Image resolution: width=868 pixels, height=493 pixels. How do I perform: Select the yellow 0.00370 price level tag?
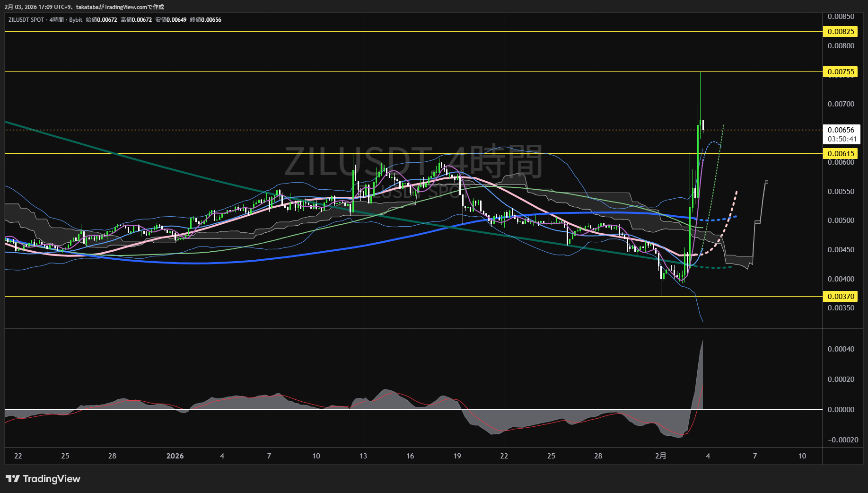[841, 297]
